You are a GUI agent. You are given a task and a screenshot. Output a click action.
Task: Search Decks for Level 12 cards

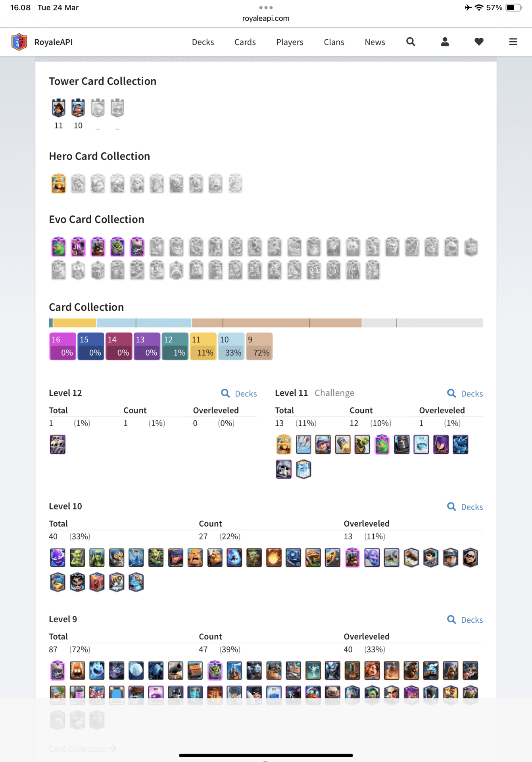click(x=239, y=393)
